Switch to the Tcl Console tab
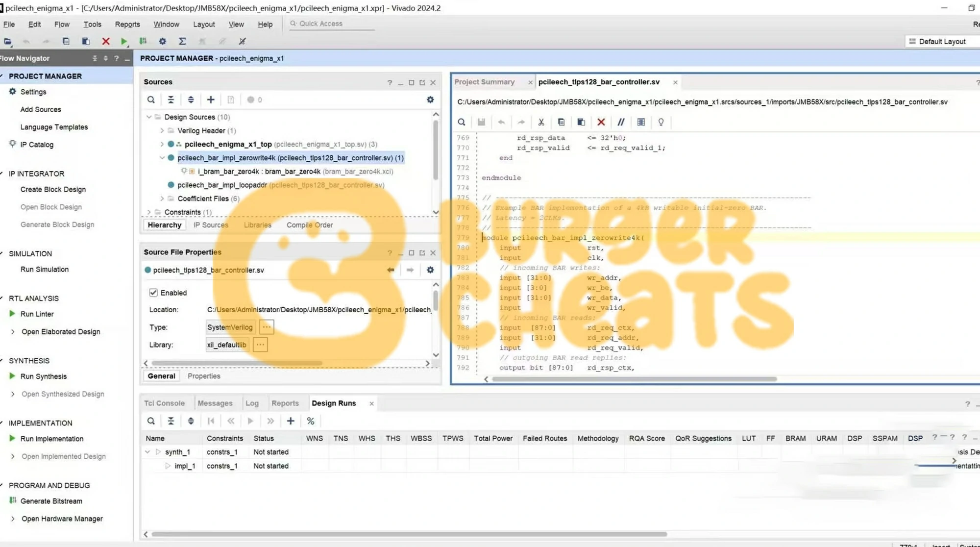 164,403
